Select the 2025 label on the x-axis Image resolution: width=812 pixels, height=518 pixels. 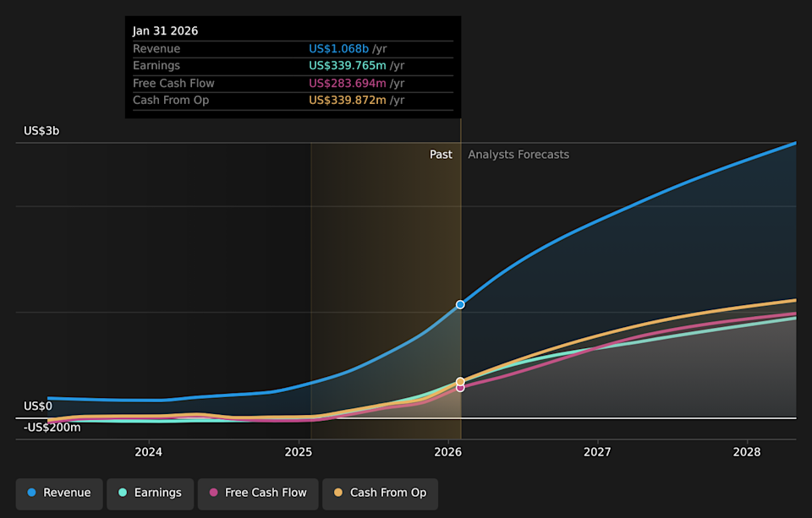pyautogui.click(x=299, y=452)
